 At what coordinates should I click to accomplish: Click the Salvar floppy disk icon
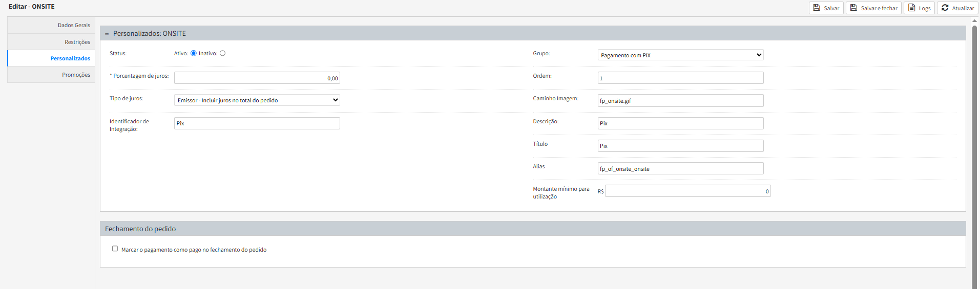(x=817, y=8)
